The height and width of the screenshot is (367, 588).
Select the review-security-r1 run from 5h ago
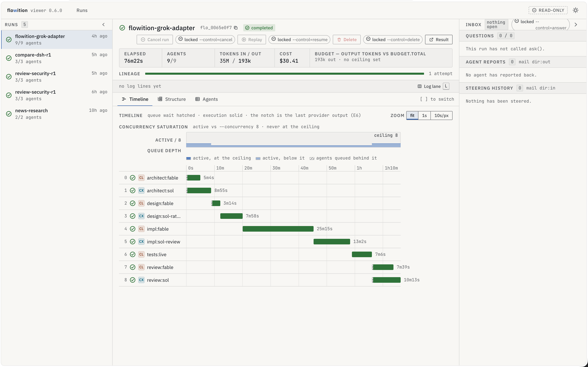point(57,77)
